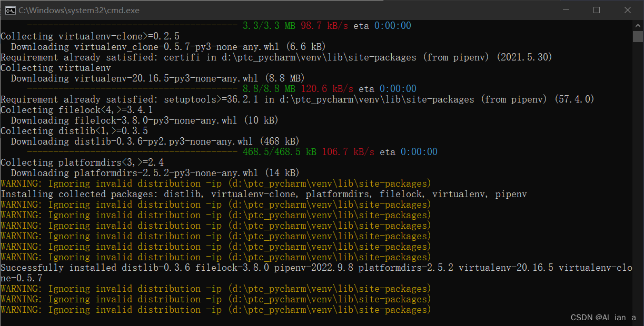Click 'Downloading platformdirs-2.5.2-py3-none-any.whl' line
The width and height of the screenshot is (644, 326).
[155, 173]
